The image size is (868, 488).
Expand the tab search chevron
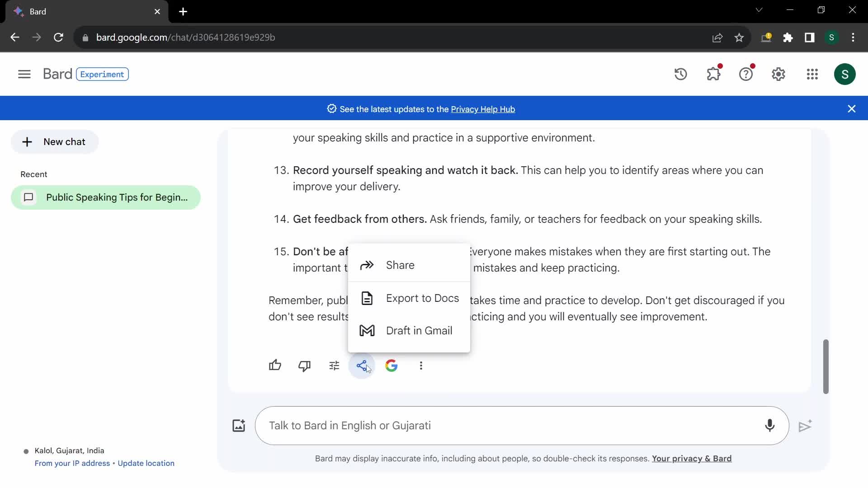point(759,10)
